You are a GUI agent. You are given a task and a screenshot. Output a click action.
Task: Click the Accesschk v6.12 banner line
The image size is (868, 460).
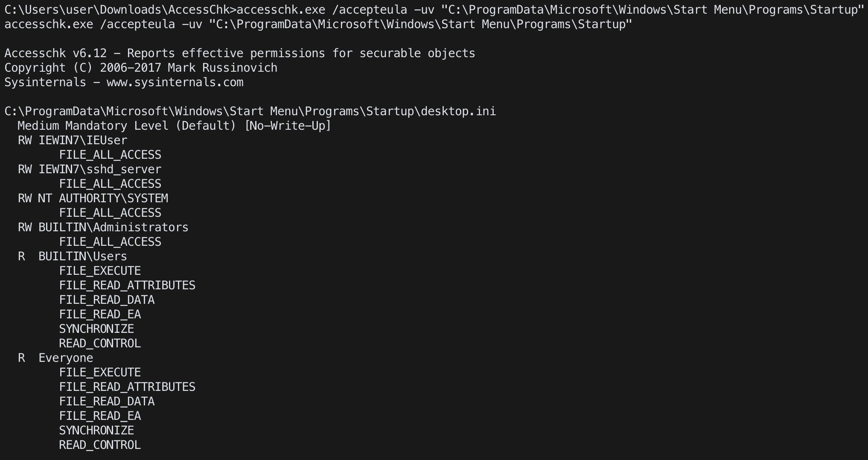(240, 53)
